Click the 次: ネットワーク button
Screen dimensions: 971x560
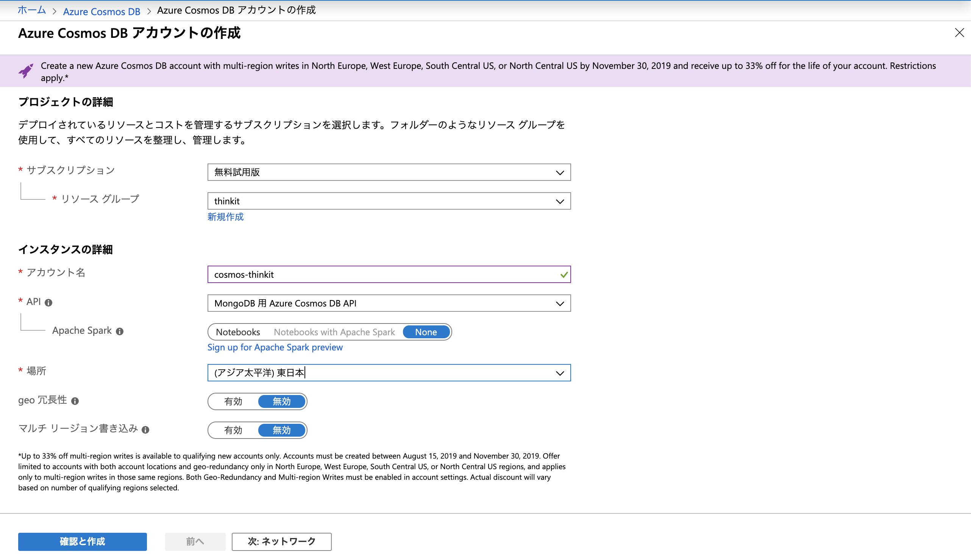[281, 541]
